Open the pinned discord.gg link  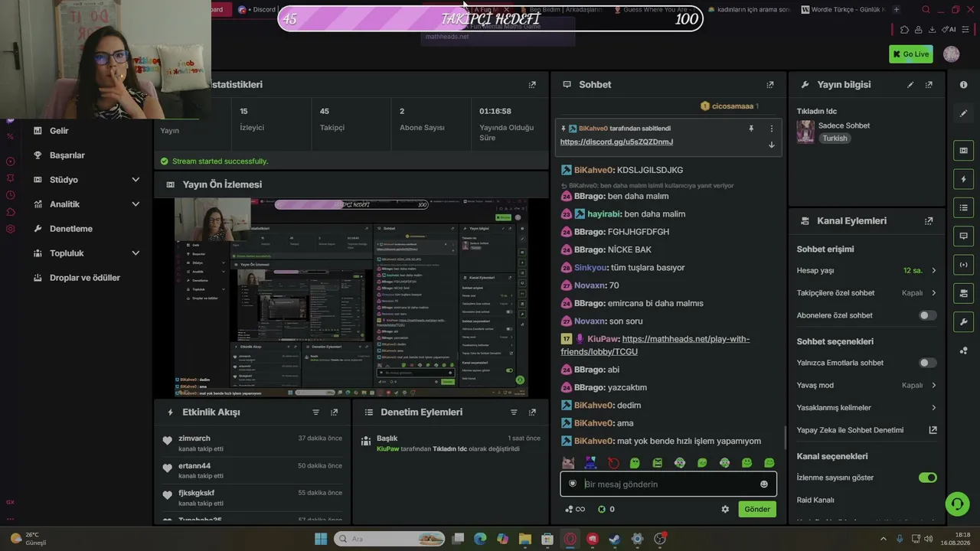click(616, 142)
